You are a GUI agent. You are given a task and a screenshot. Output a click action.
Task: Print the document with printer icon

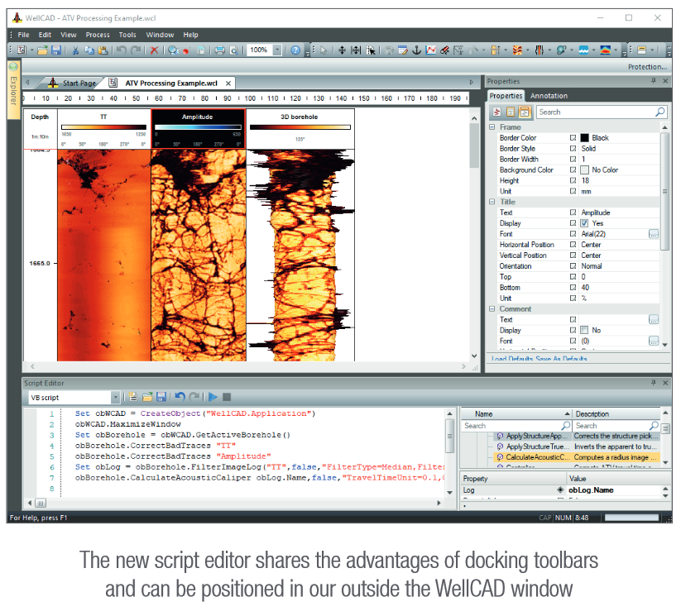pyautogui.click(x=220, y=50)
